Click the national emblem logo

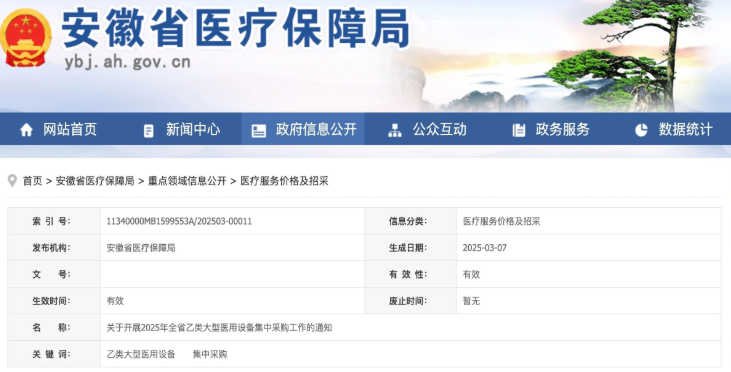26,37
